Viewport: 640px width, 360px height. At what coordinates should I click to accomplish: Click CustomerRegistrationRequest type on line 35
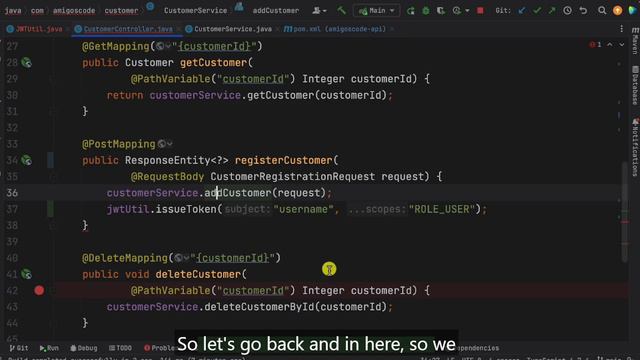(292, 176)
